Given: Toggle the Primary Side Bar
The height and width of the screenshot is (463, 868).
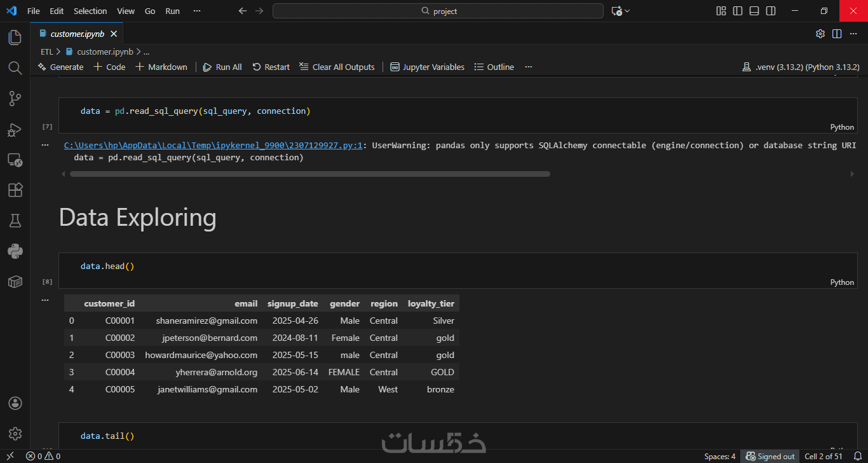Looking at the screenshot, I should pyautogui.click(x=738, y=11).
